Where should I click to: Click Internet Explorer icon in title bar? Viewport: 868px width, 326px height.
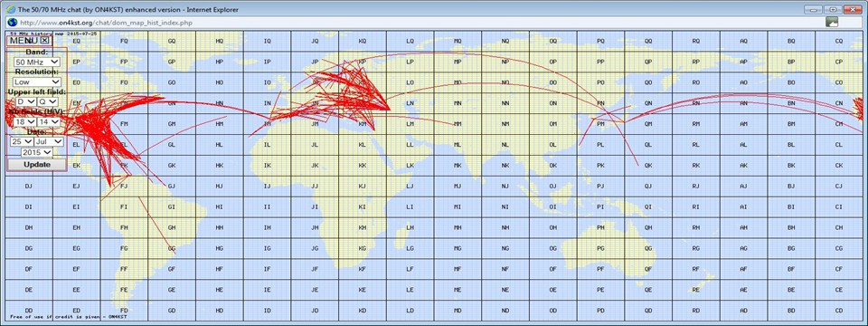[11, 9]
